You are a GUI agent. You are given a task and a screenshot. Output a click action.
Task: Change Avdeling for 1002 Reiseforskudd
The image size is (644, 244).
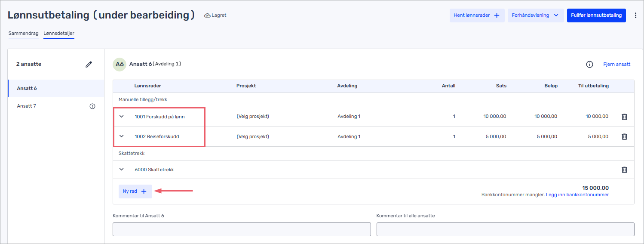[349, 136]
